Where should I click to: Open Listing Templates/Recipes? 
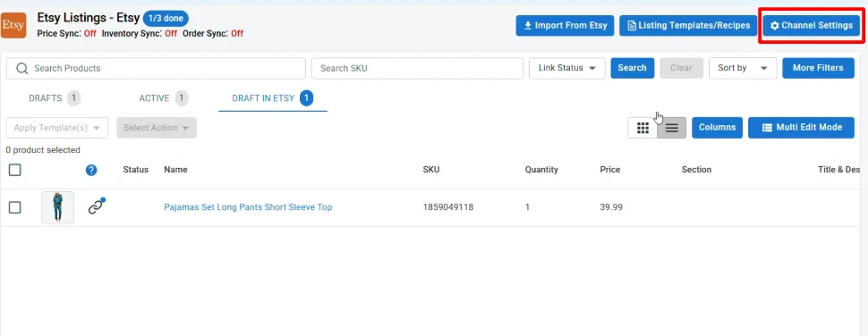click(688, 25)
